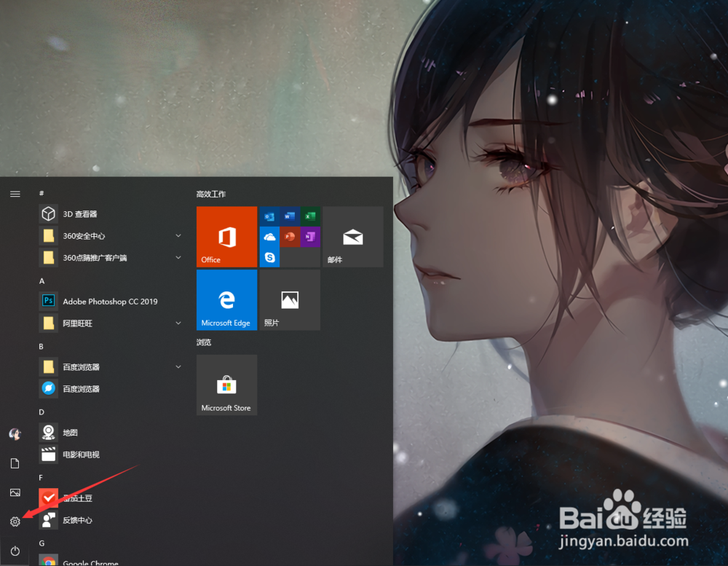
Task: Click the 高效工作 tile group title
Action: coord(211,194)
